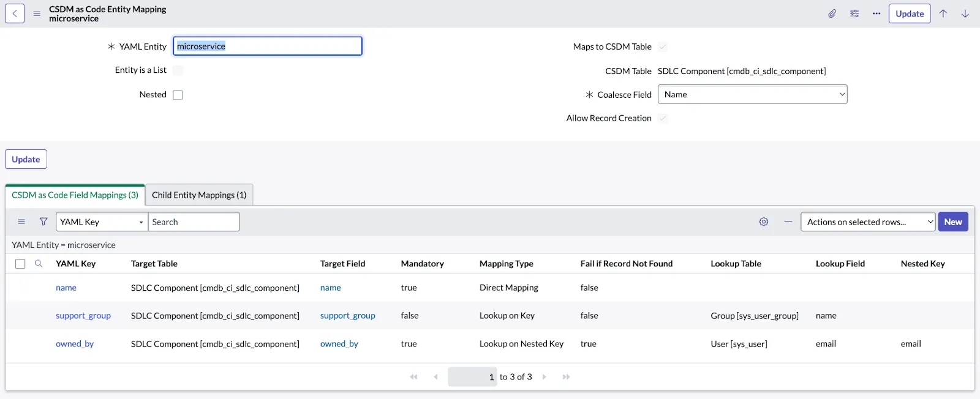Open the form context menu (hamburger icon)

coord(37,13)
